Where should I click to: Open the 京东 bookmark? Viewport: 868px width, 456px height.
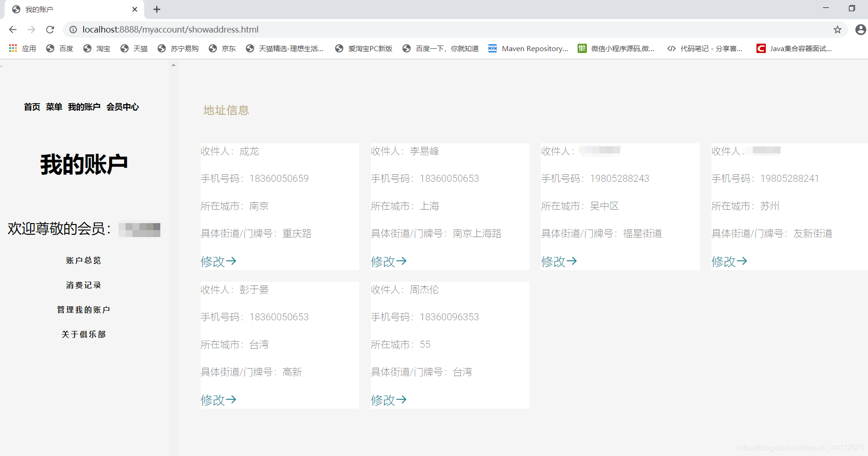[x=222, y=48]
